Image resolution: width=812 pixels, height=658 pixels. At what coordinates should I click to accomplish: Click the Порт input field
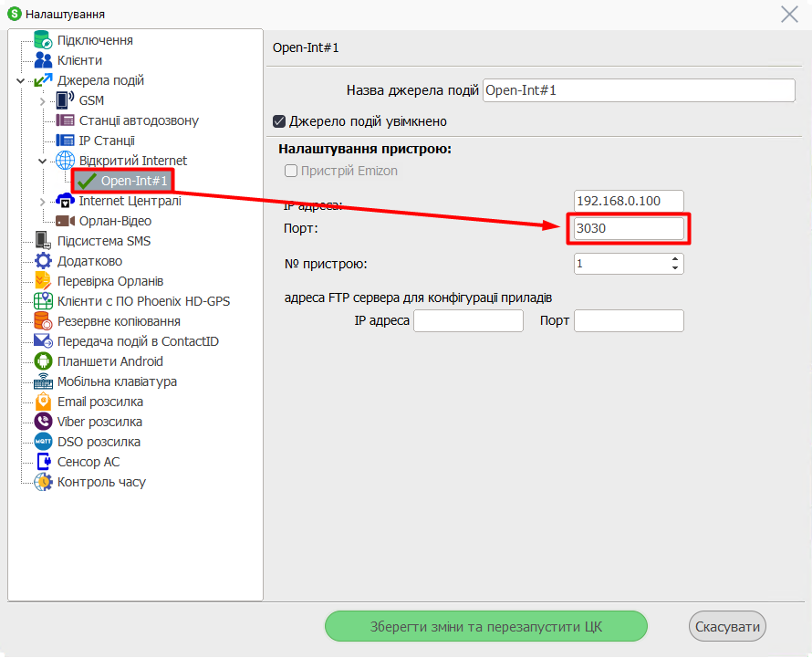click(x=629, y=229)
